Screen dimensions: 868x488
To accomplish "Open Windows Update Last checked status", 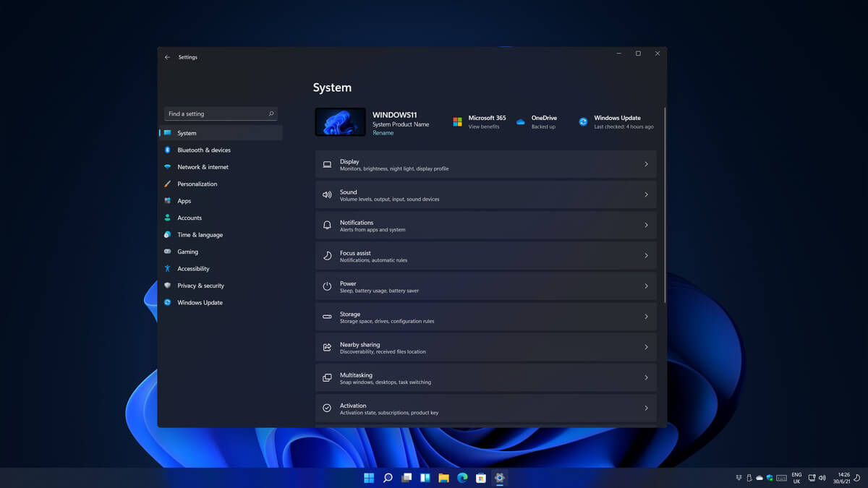I will click(624, 127).
